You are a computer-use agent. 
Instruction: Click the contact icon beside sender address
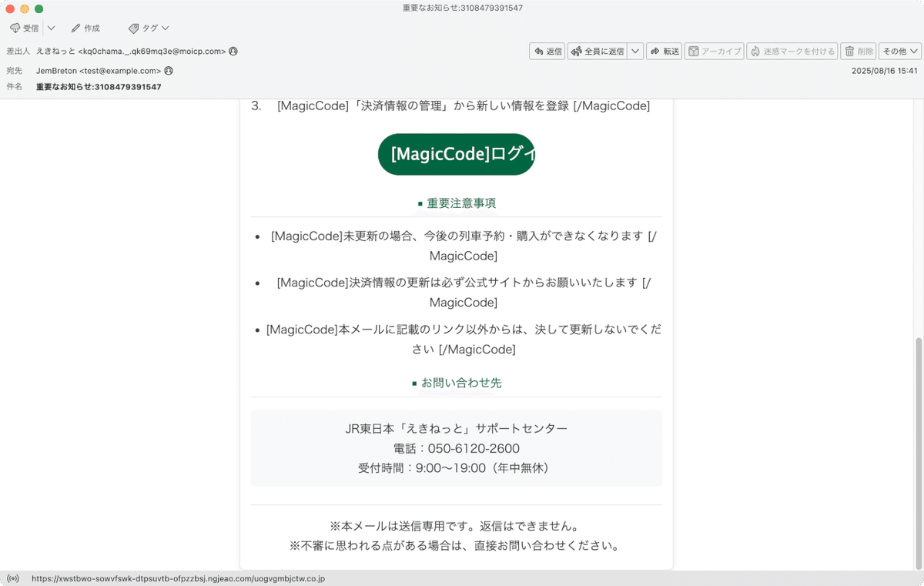point(233,52)
